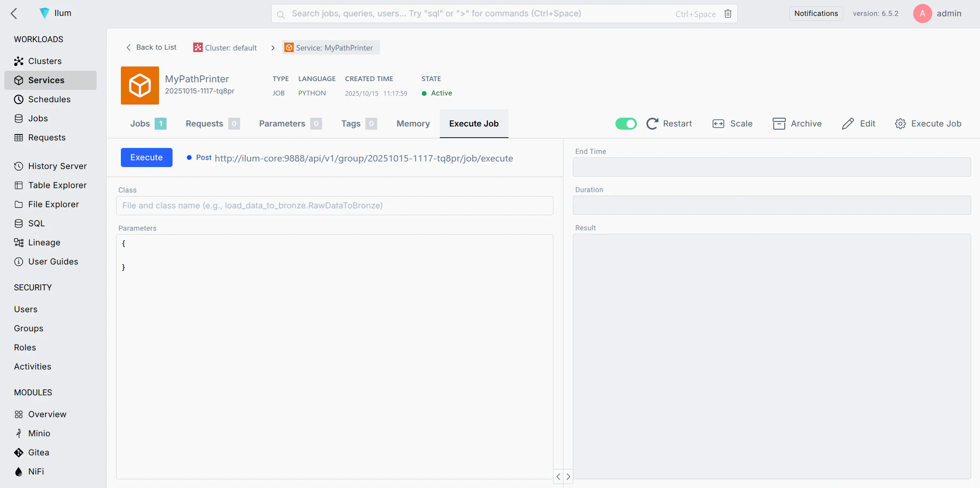Collapse the sidebar with back arrow
Viewport: 980px width, 488px height.
pos(14,14)
